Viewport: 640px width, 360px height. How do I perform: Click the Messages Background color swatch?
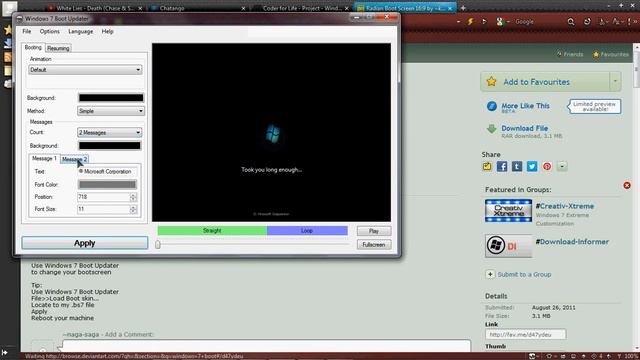pos(109,146)
